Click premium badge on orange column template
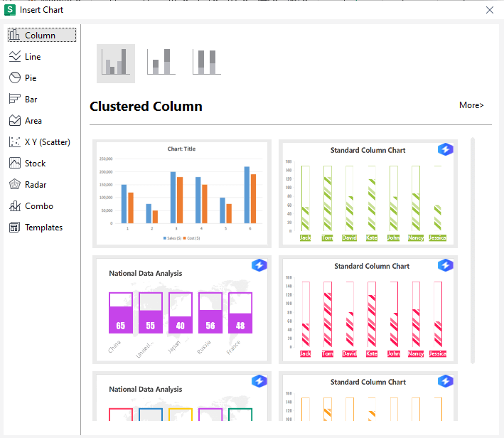Viewport: 504px width, 438px height. (446, 381)
